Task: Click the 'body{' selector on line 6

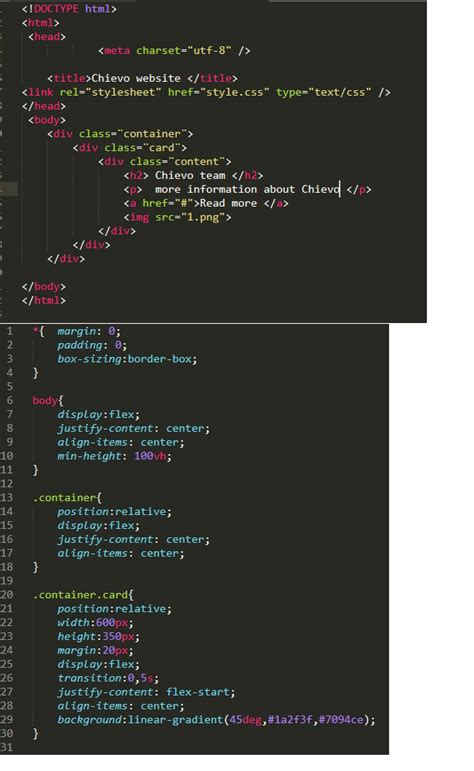Action: tap(48, 401)
